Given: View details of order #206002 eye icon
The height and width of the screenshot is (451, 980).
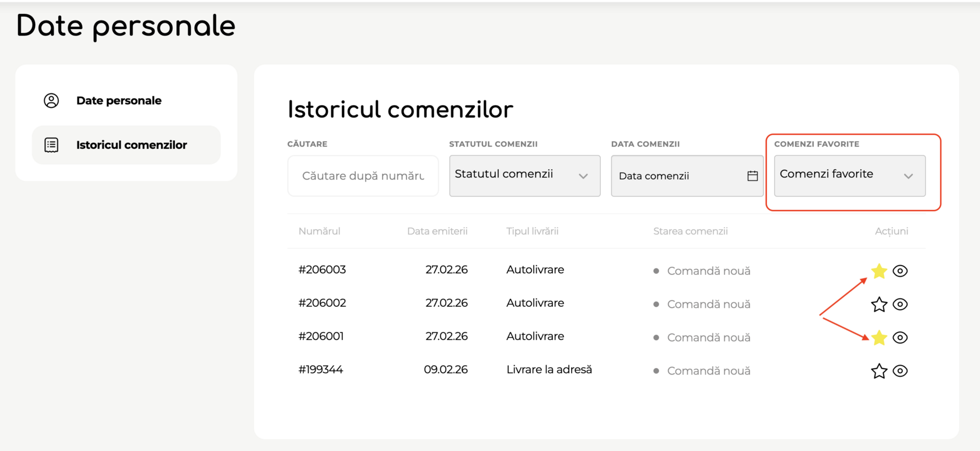Looking at the screenshot, I should click(x=900, y=304).
